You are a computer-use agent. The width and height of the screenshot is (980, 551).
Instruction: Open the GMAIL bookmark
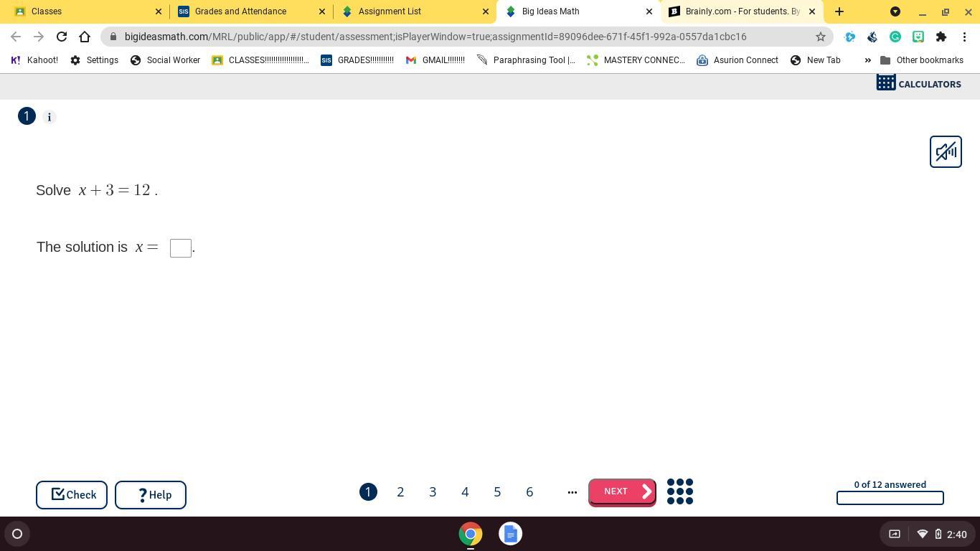click(x=435, y=60)
